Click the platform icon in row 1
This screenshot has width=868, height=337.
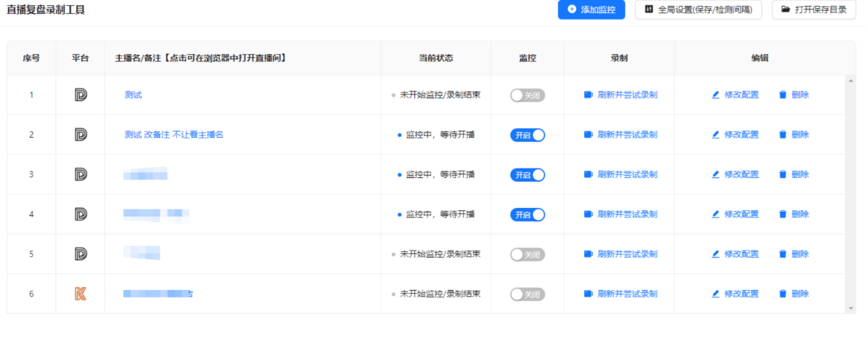click(x=81, y=95)
